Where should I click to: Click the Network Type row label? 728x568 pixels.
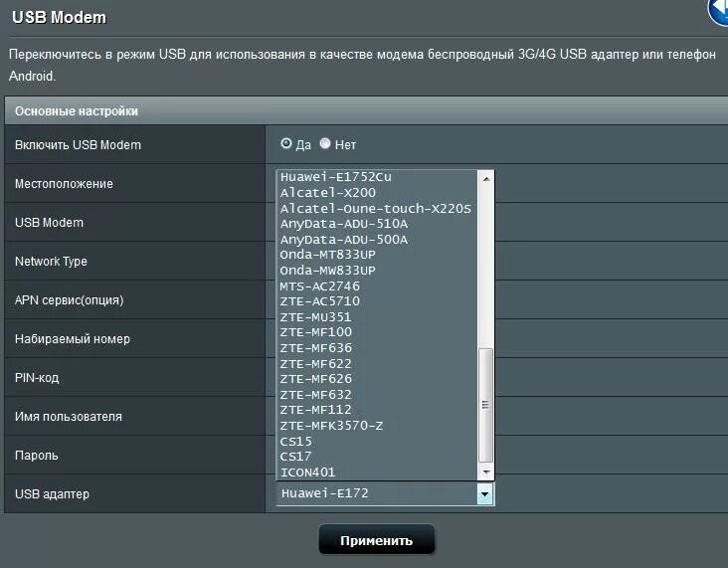[x=51, y=262]
